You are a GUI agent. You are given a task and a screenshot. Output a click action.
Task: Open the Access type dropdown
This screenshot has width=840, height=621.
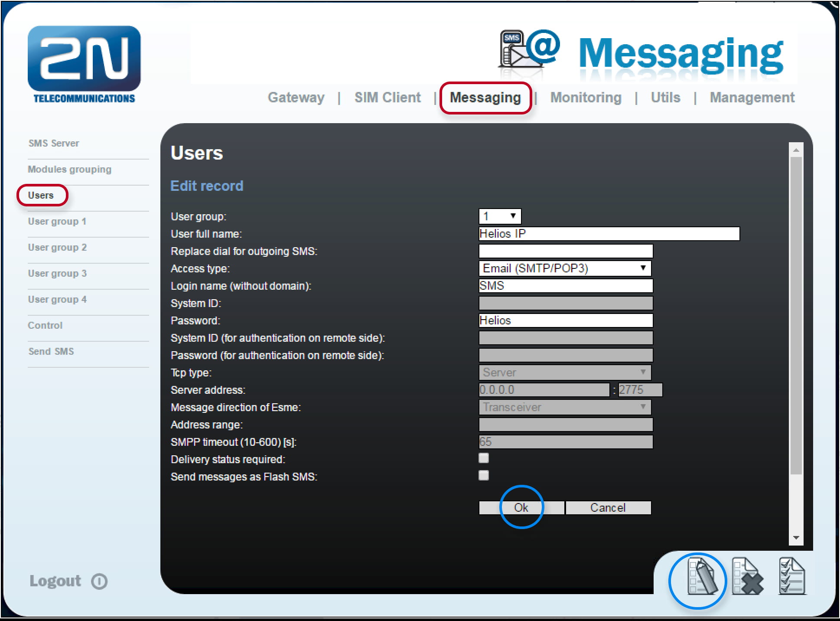coord(565,268)
